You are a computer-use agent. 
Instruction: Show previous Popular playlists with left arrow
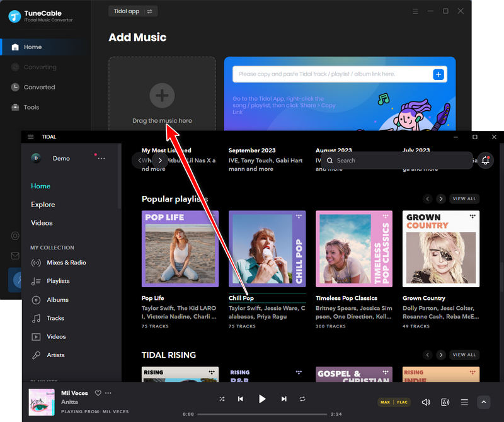coord(428,199)
